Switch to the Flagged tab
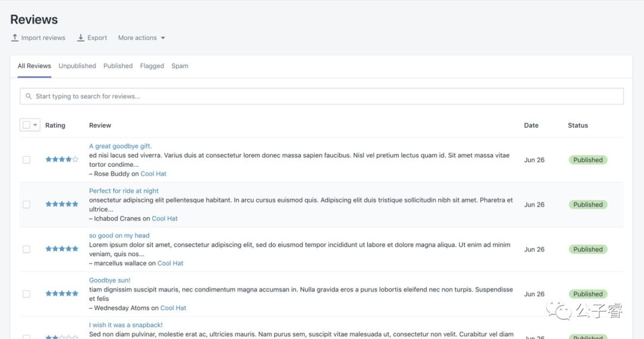Viewport: 644px width, 339px height. tap(152, 66)
